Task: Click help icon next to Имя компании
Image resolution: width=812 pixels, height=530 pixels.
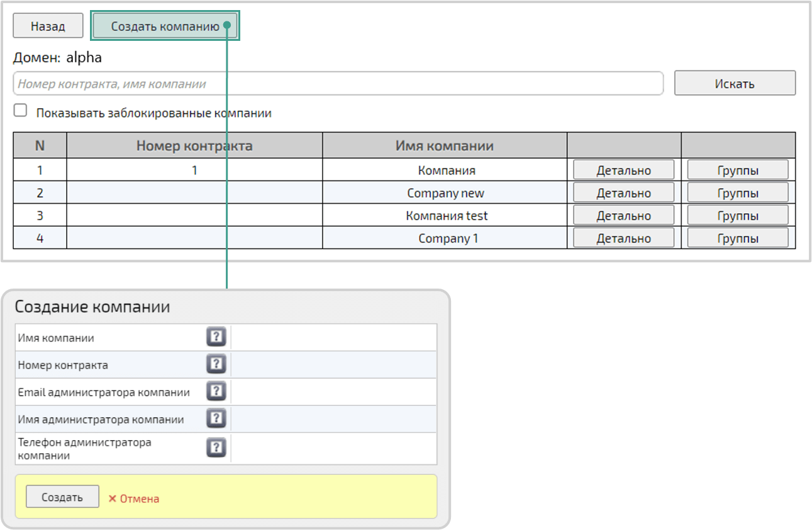Action: (216, 338)
